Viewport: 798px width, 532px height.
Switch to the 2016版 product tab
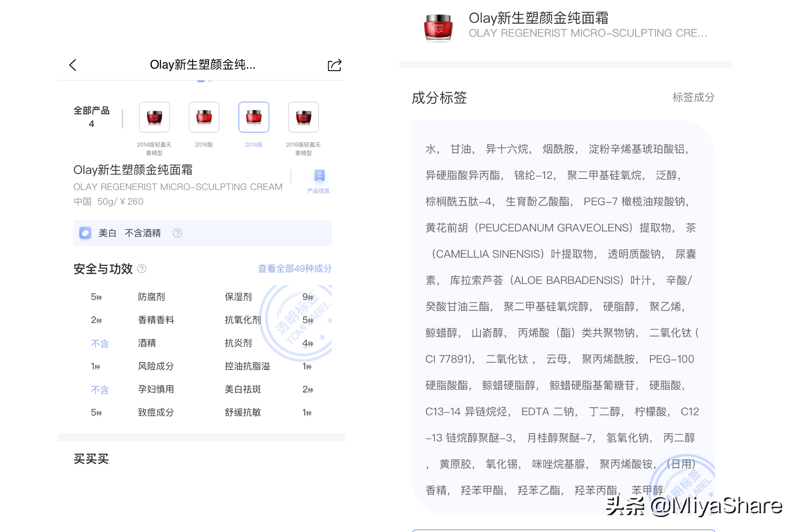click(x=204, y=117)
